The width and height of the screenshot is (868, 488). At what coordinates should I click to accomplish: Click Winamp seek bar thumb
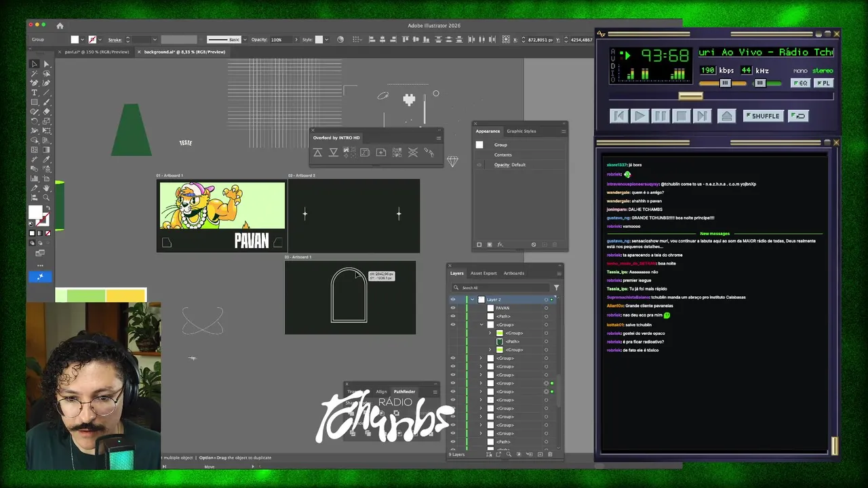pyautogui.click(x=691, y=96)
